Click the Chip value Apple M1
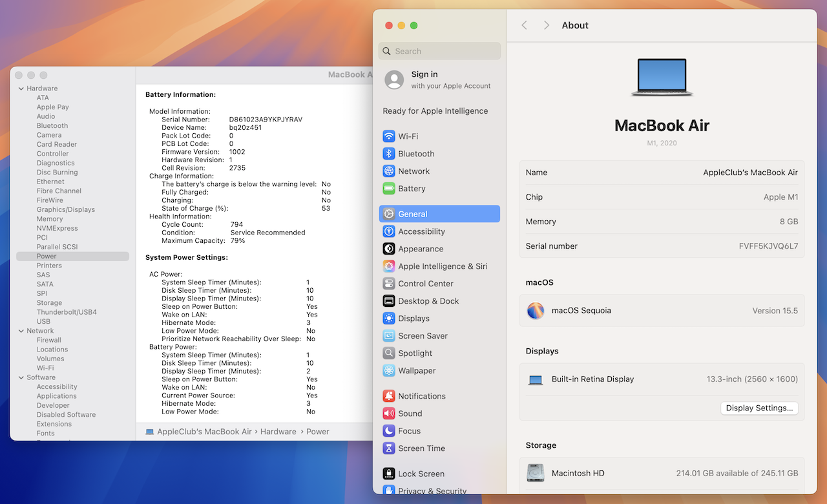Viewport: 827px width, 504px height. point(781,197)
